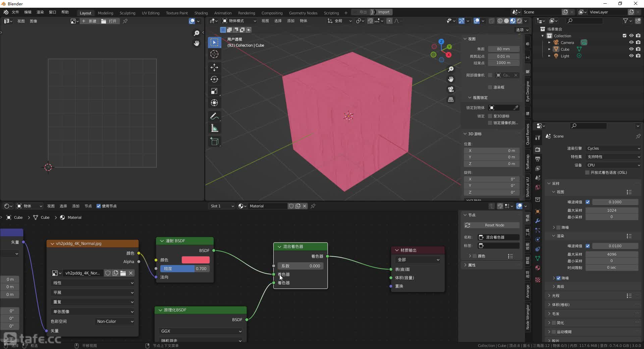Open the Slot 1 dropdown
This screenshot has width=644, height=349.
[x=221, y=206]
